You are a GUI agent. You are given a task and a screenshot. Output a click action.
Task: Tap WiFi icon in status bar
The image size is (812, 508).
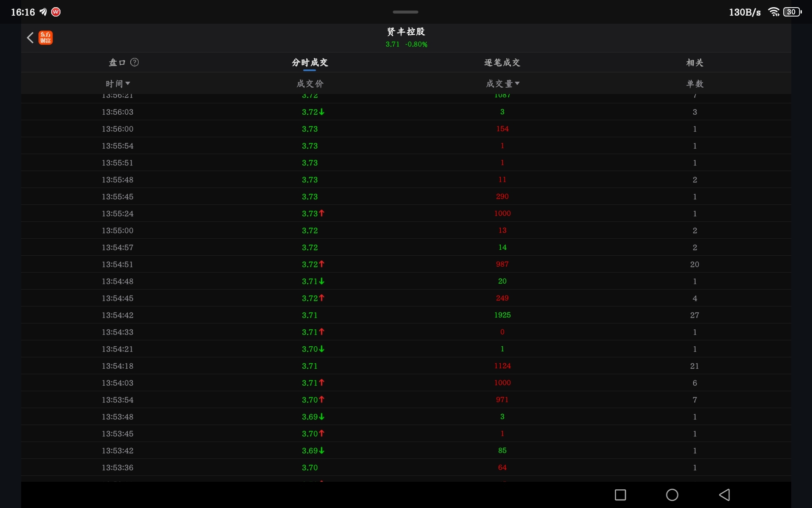pyautogui.click(x=774, y=12)
